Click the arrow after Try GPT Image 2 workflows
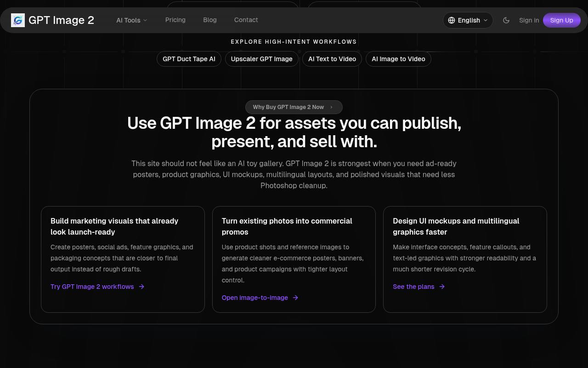 pyautogui.click(x=141, y=287)
